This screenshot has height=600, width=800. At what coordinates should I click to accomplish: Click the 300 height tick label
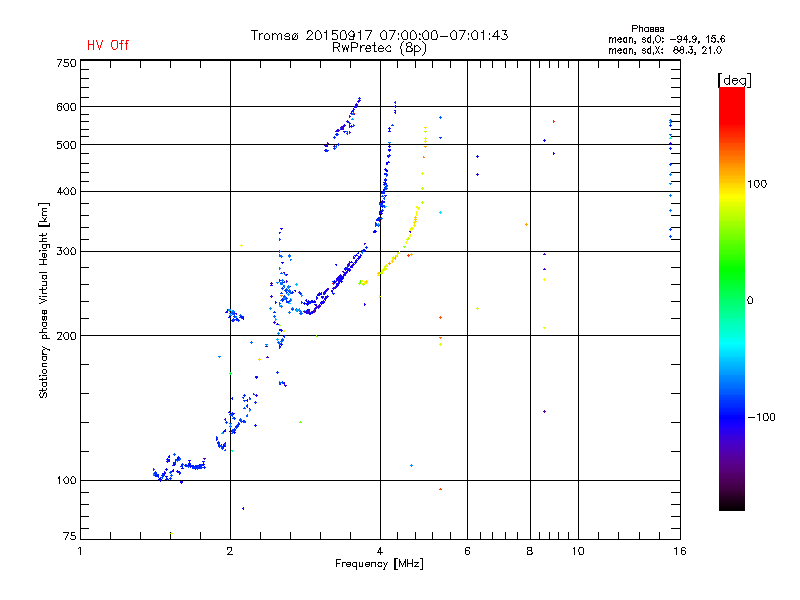tap(66, 252)
